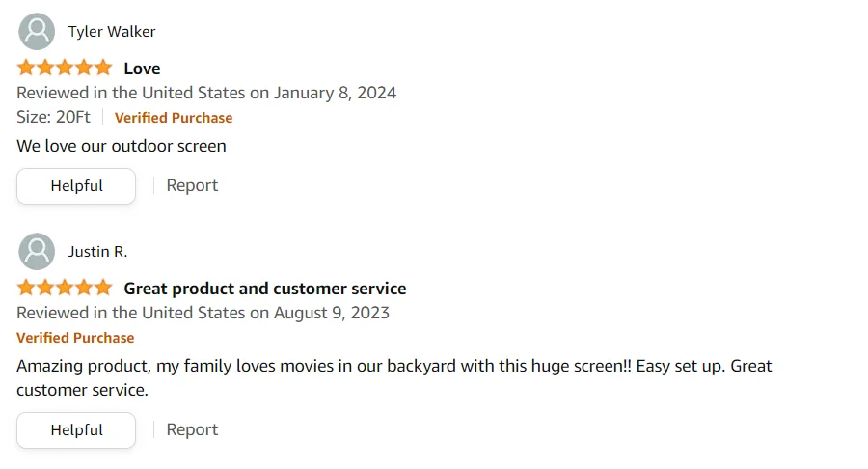Click the third star on Justin R.'s review
The image size is (868, 469).
pos(65,288)
